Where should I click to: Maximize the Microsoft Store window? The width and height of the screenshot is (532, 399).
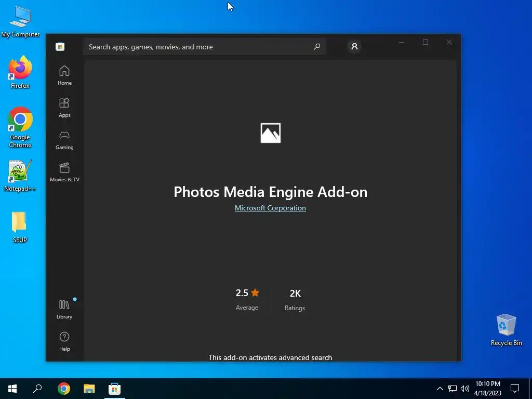click(x=425, y=43)
